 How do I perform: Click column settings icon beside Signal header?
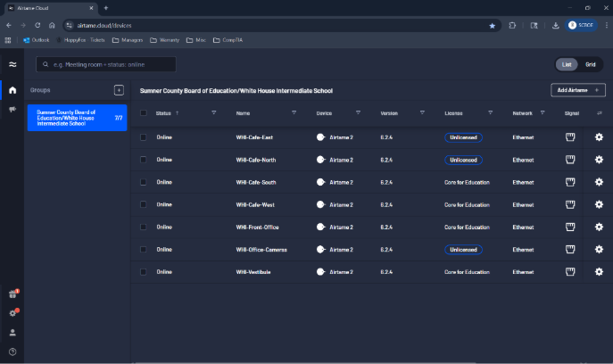point(600,113)
